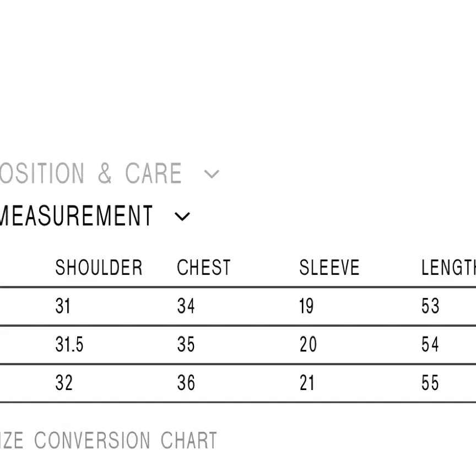Click shoulder value 31 in first row
This screenshot has width=476, height=476.
(63, 306)
